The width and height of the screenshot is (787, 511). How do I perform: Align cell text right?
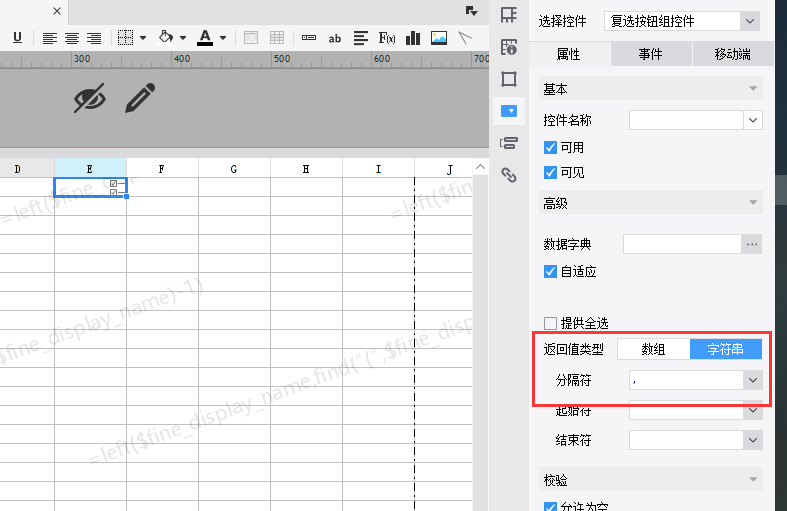94,38
